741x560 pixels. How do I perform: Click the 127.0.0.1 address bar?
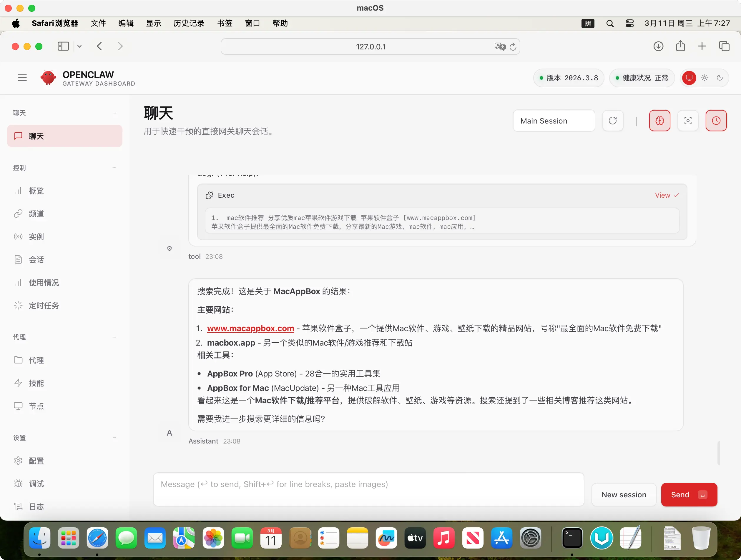[x=370, y=46]
